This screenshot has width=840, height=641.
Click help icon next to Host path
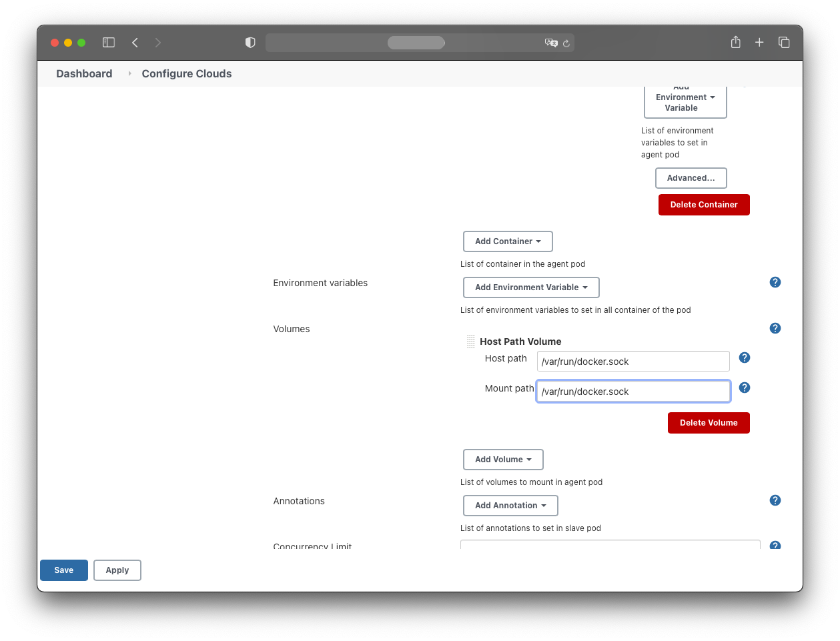[745, 358]
